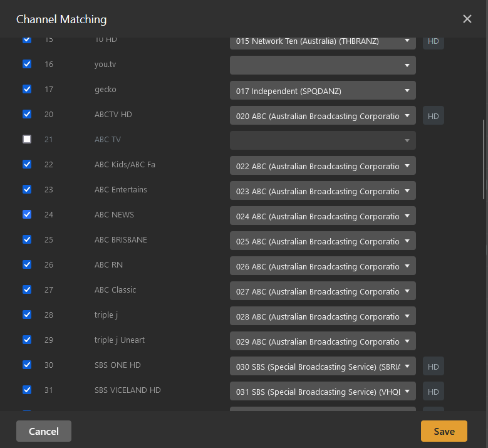The height and width of the screenshot is (448, 488).
Task: Click the vertical scrollbar thumb
Action: pyautogui.click(x=483, y=160)
